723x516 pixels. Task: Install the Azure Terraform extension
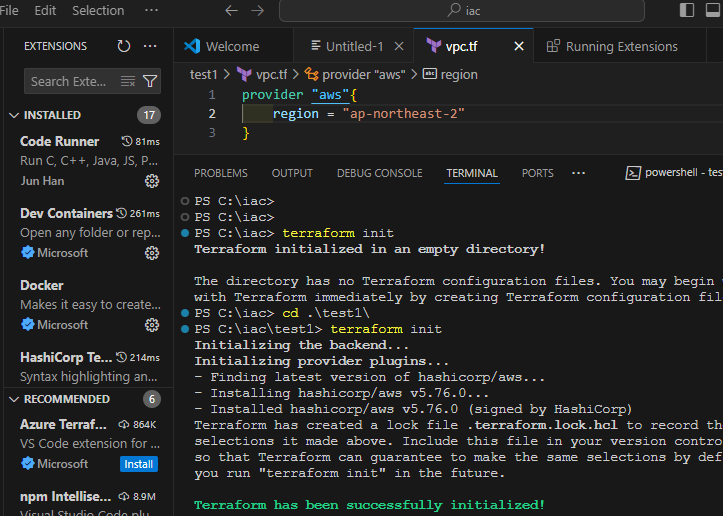139,464
